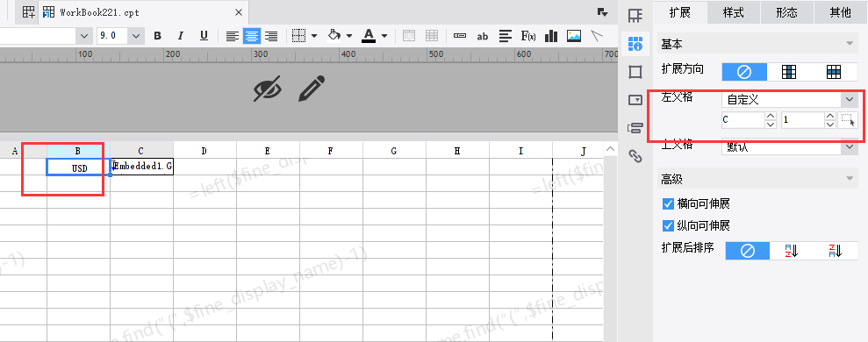
Task: Open the cell element panel icon
Action: click(635, 16)
